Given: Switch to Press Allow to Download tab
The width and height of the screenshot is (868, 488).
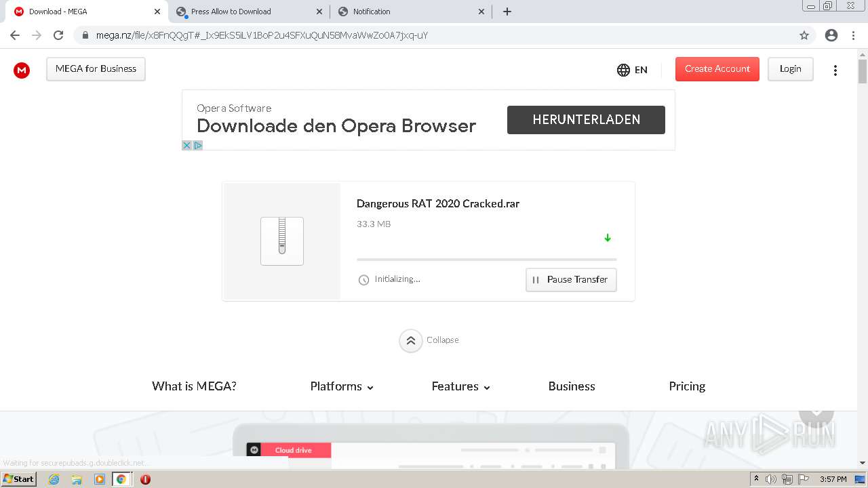Looking at the screenshot, I should coord(249,12).
